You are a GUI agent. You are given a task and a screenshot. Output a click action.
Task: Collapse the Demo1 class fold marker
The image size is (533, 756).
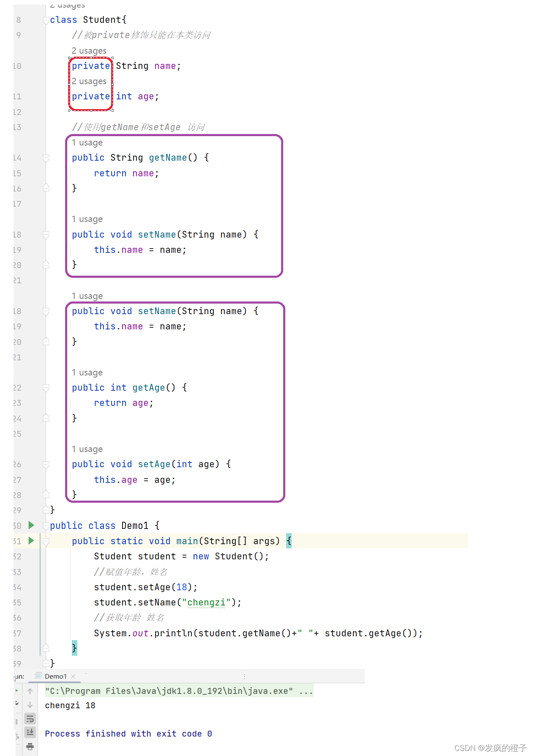point(46,526)
